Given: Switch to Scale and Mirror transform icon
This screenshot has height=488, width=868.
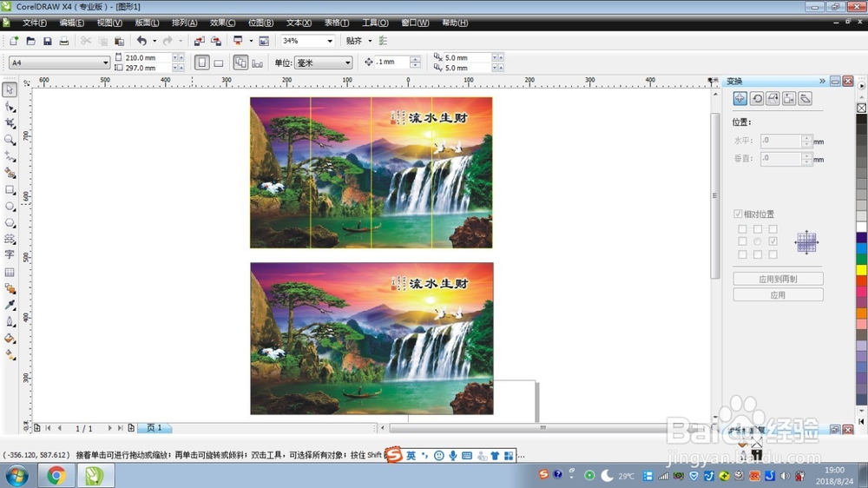Looking at the screenshot, I should coord(773,99).
